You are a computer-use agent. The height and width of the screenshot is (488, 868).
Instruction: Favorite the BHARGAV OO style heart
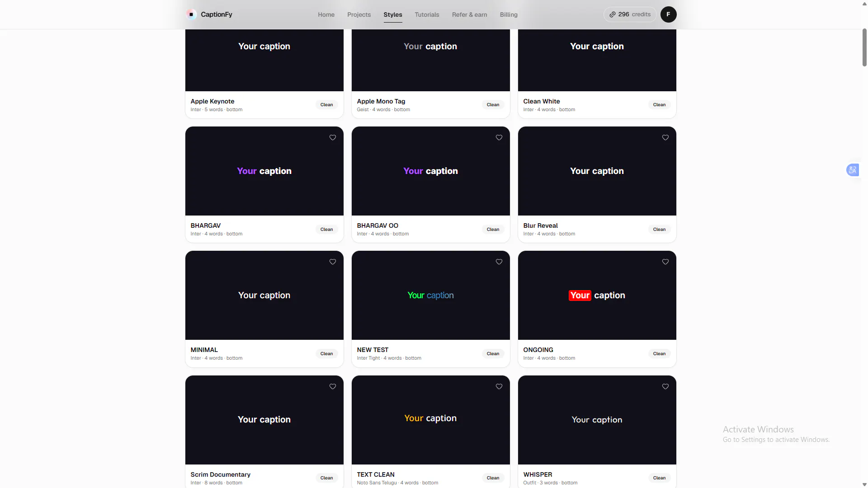(x=499, y=137)
